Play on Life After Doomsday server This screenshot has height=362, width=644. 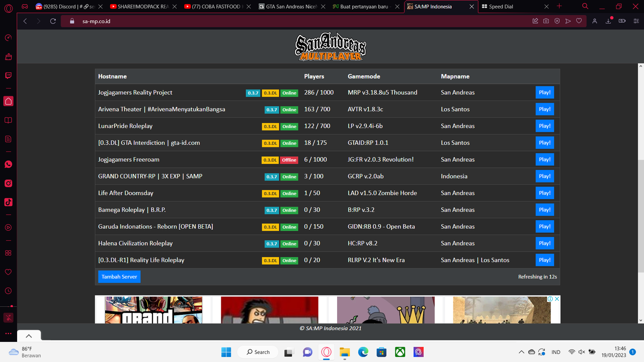[x=544, y=193]
